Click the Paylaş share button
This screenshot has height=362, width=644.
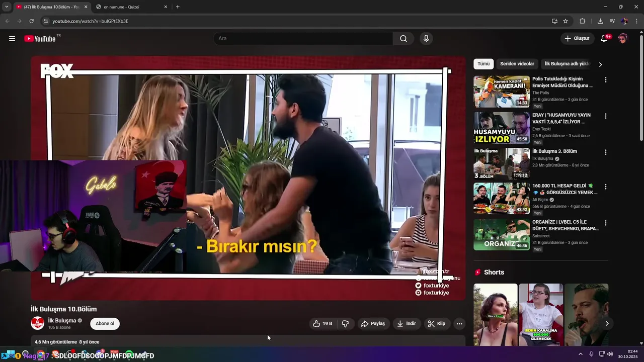[x=373, y=324]
